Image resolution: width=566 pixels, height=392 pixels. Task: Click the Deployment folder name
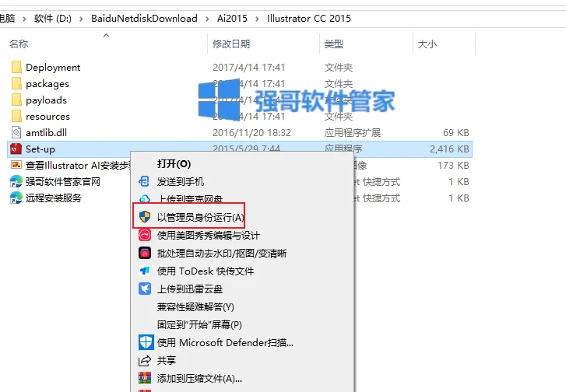tap(53, 68)
